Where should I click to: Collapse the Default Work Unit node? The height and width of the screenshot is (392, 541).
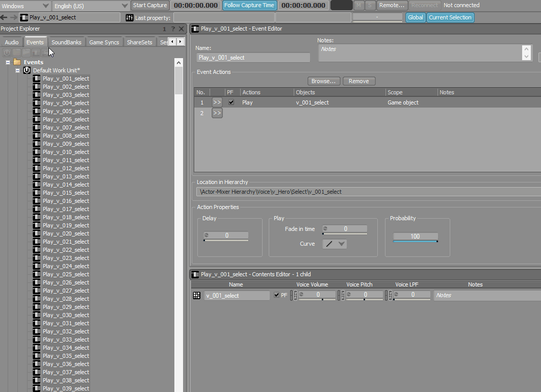(17, 70)
